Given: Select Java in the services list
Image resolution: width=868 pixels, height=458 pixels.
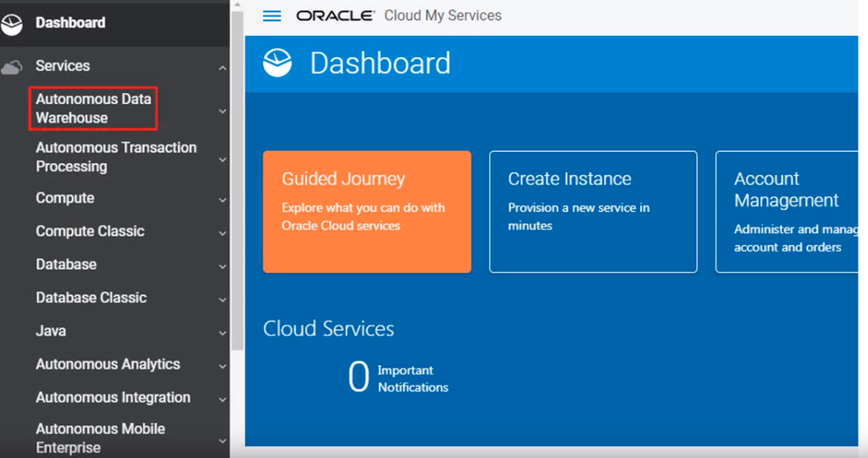Looking at the screenshot, I should click(51, 331).
